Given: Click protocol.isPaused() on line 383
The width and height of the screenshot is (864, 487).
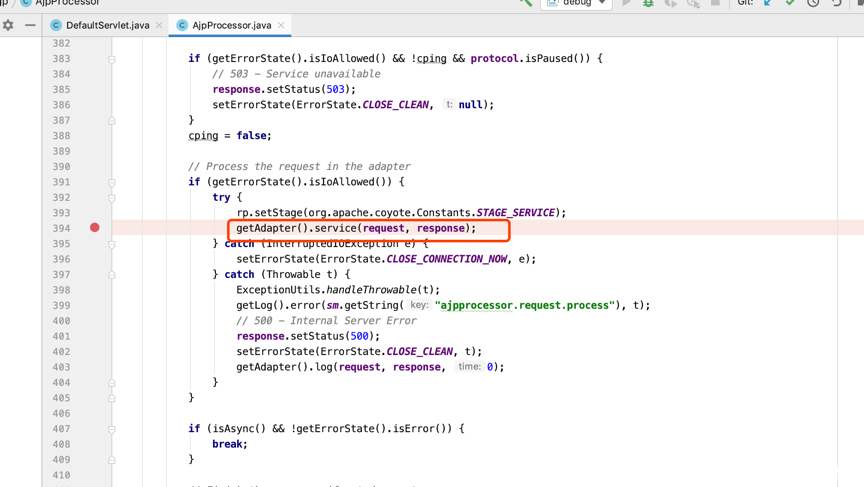Looking at the screenshot, I should tap(530, 58).
